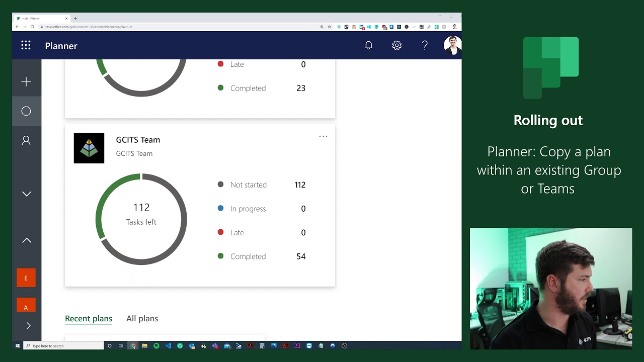The height and width of the screenshot is (362, 644).
Task: Go forward in the browser
Action: (x=25, y=27)
